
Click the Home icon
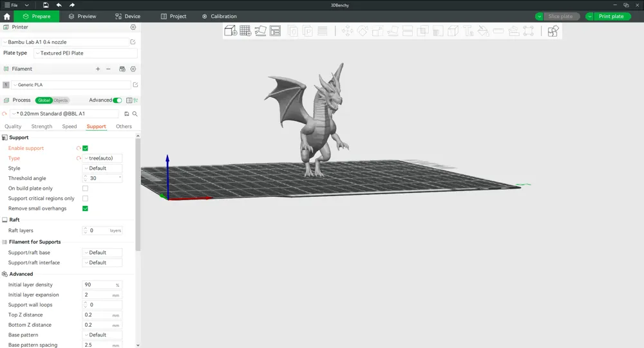(x=6, y=17)
